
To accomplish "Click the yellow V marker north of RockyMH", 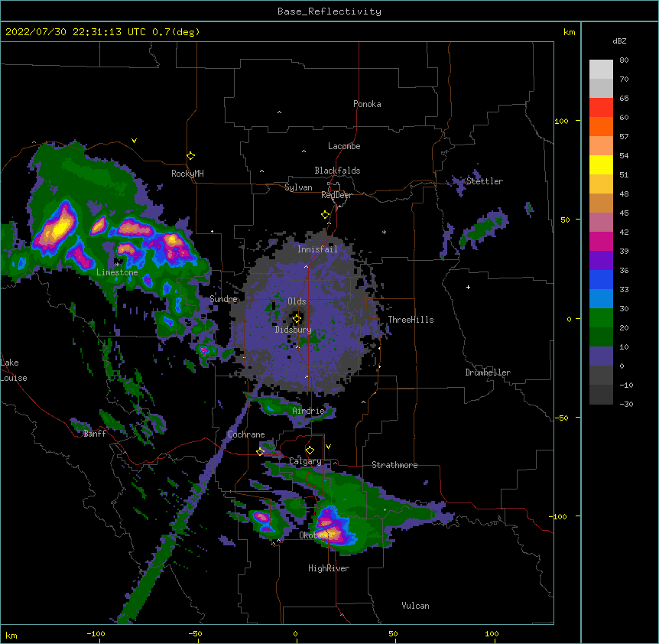I will (x=134, y=141).
